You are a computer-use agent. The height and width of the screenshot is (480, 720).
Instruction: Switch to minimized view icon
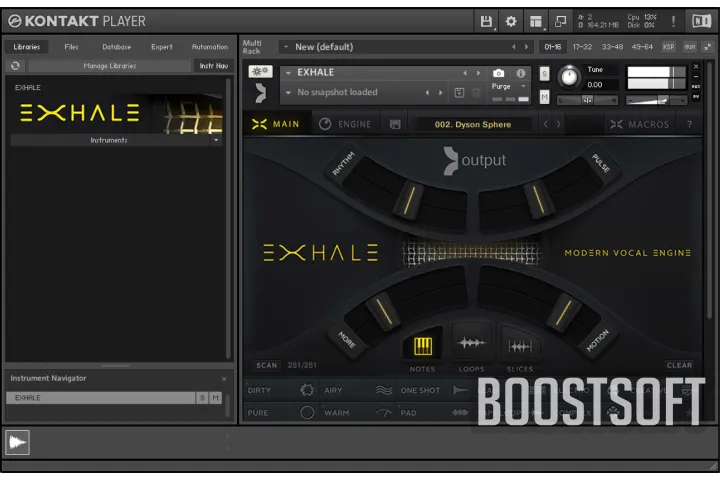(x=560, y=21)
